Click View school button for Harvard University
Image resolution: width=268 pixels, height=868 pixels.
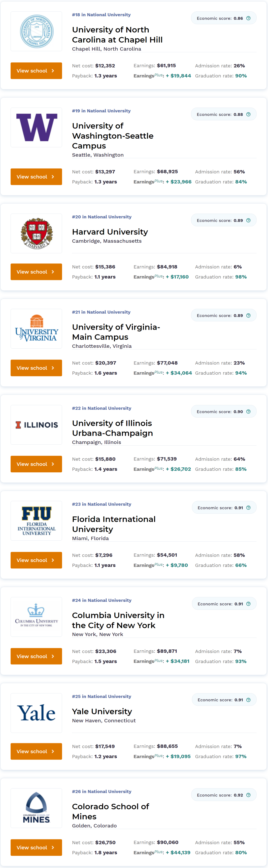[36, 272]
